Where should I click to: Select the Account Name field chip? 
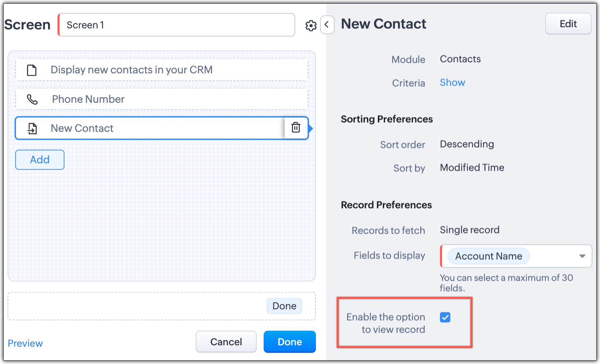(x=488, y=256)
